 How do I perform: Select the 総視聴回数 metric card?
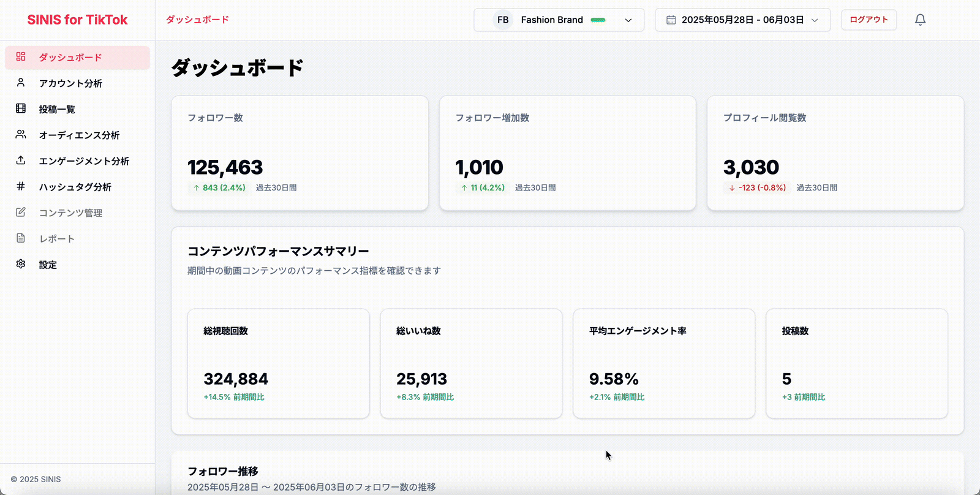coord(278,363)
